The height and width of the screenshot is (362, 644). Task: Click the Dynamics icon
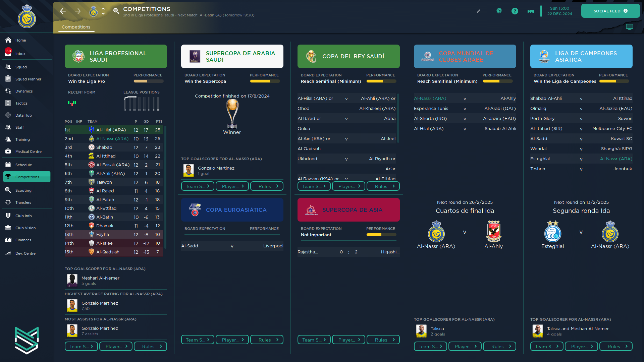[8, 91]
